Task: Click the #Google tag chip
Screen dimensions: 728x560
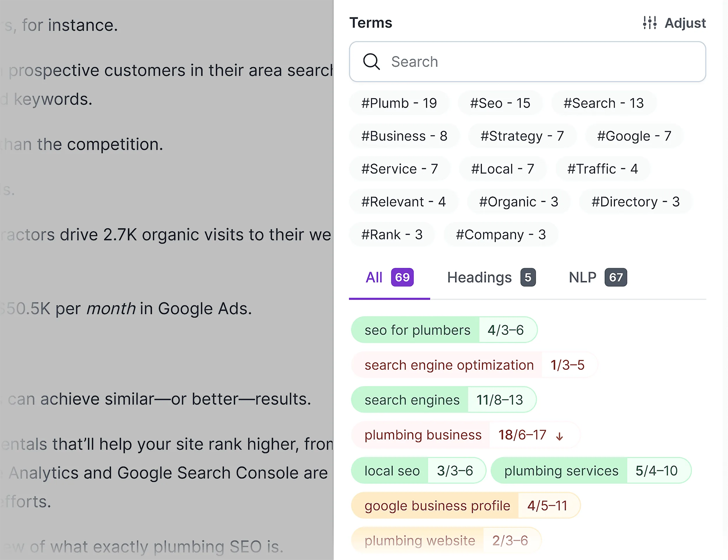Action: (634, 136)
